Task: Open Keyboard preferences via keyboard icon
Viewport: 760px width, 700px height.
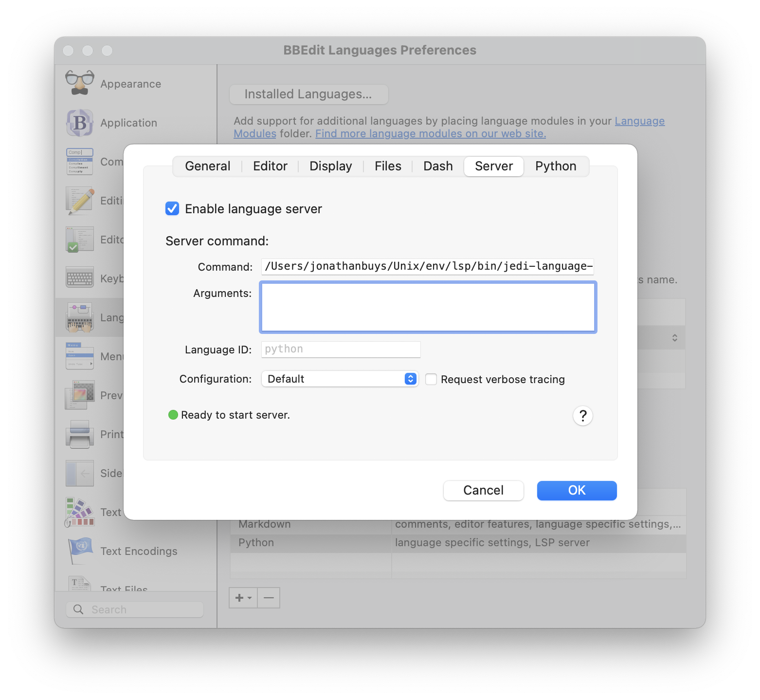Action: point(79,278)
